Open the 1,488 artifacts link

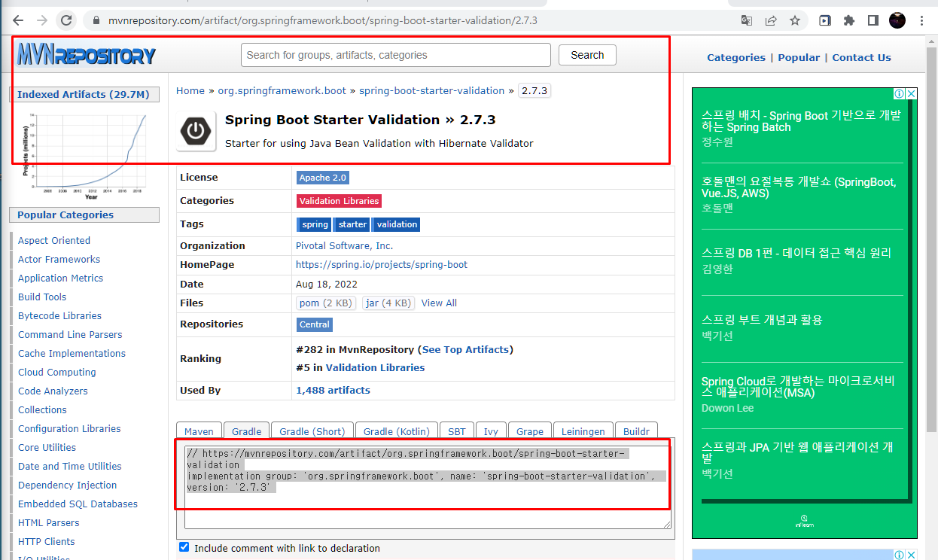(x=333, y=390)
